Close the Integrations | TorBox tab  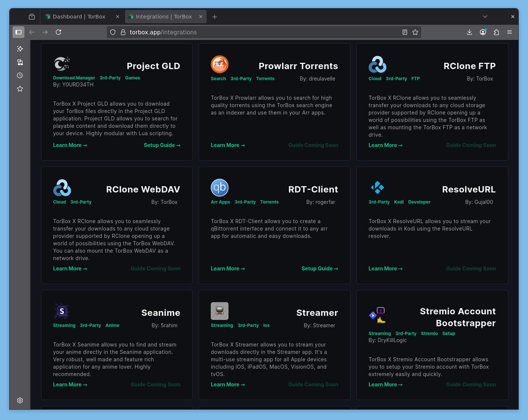click(x=201, y=17)
